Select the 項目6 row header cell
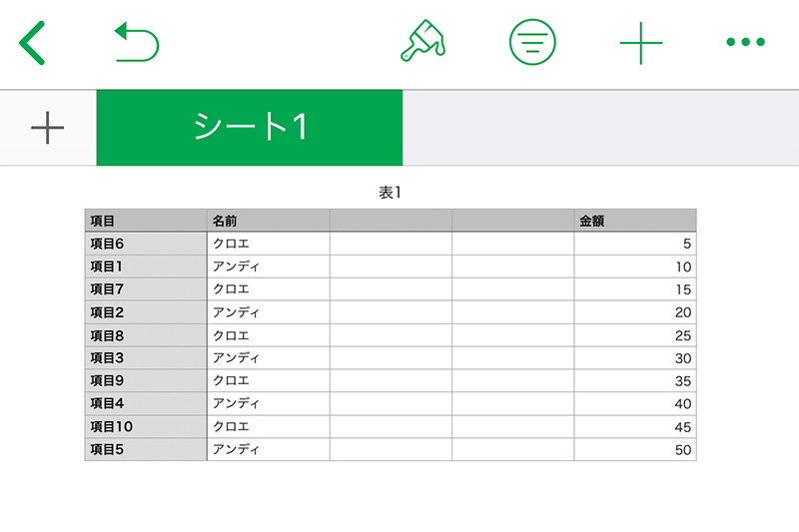The image size is (799, 532). 146,244
